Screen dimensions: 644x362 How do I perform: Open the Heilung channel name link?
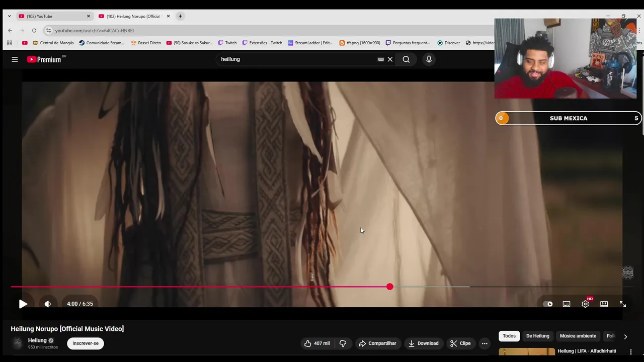pyautogui.click(x=37, y=340)
